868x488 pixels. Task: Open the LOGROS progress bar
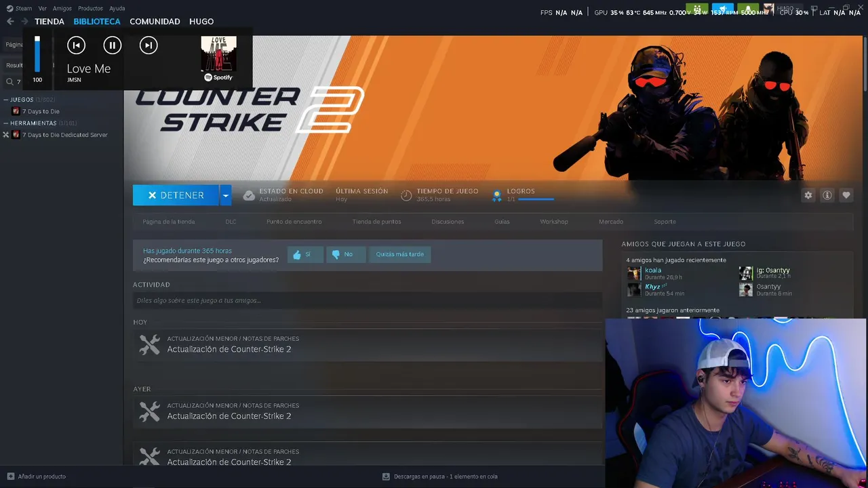[536, 199]
